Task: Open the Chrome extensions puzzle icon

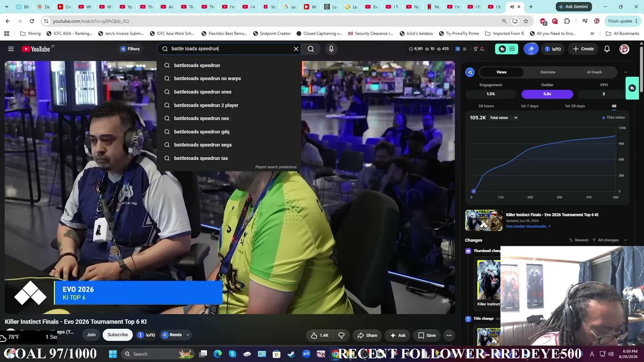Action: click(x=567, y=21)
